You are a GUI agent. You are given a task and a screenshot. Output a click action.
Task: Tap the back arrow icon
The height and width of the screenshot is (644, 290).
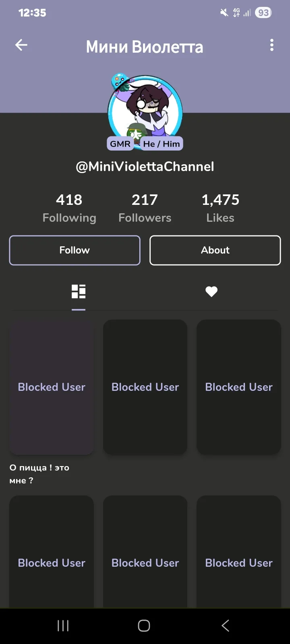pos(21,45)
